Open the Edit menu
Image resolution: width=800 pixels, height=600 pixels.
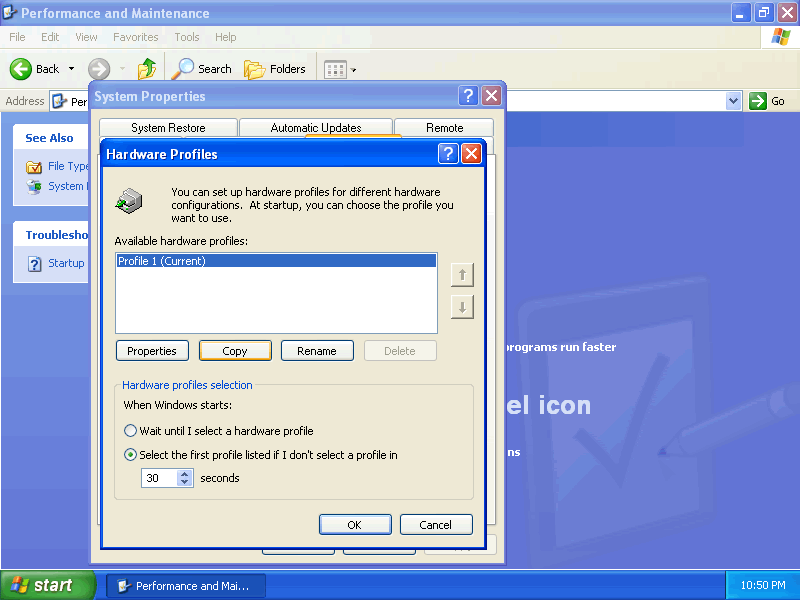(50, 37)
